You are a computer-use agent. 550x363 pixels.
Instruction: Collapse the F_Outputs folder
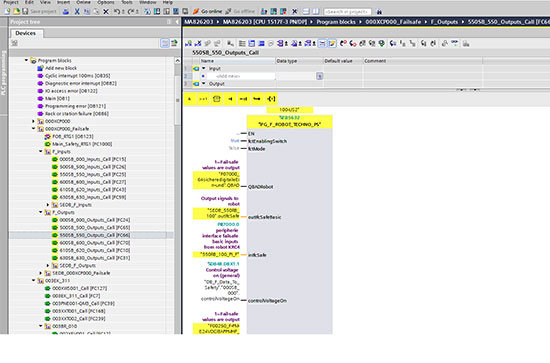(x=41, y=212)
